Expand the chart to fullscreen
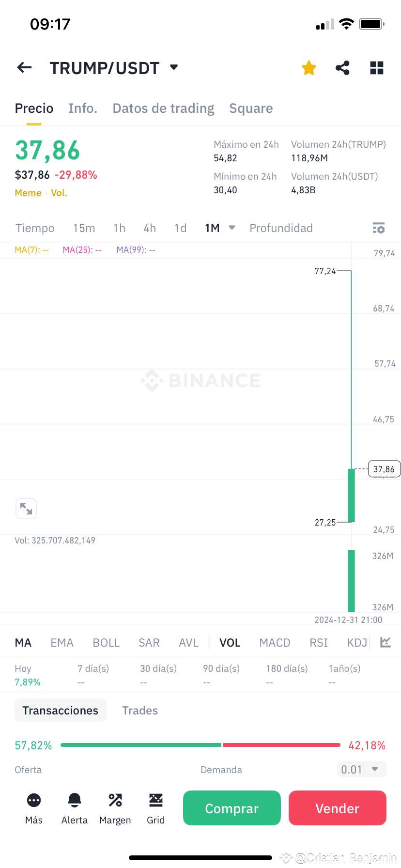 tap(26, 509)
